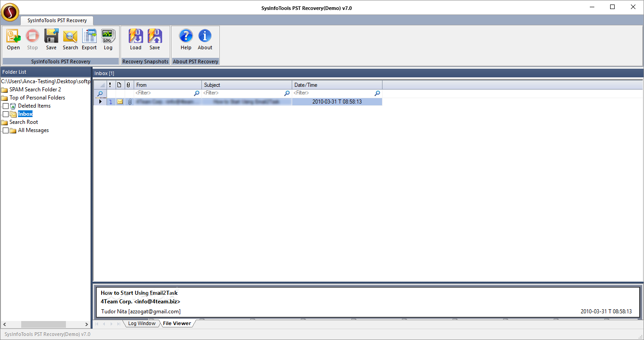Screen dimensions: 644x340
Task: Click the envelope icon in email row
Action: pos(120,102)
